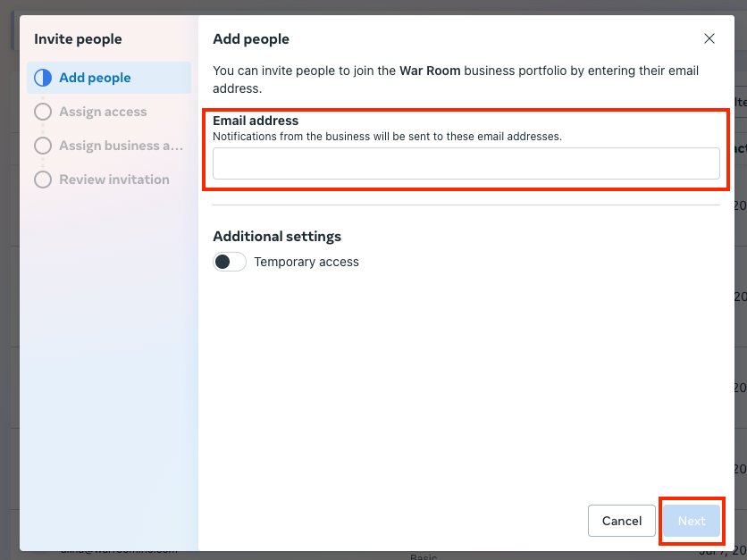Click the Assign access step circle icon
This screenshot has width=747, height=560.
pyautogui.click(x=43, y=112)
